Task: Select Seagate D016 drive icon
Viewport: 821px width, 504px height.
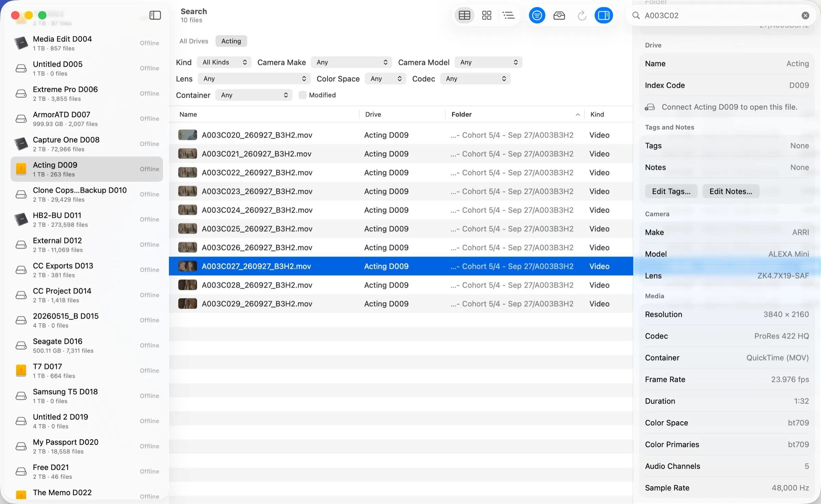Action: [21, 345]
